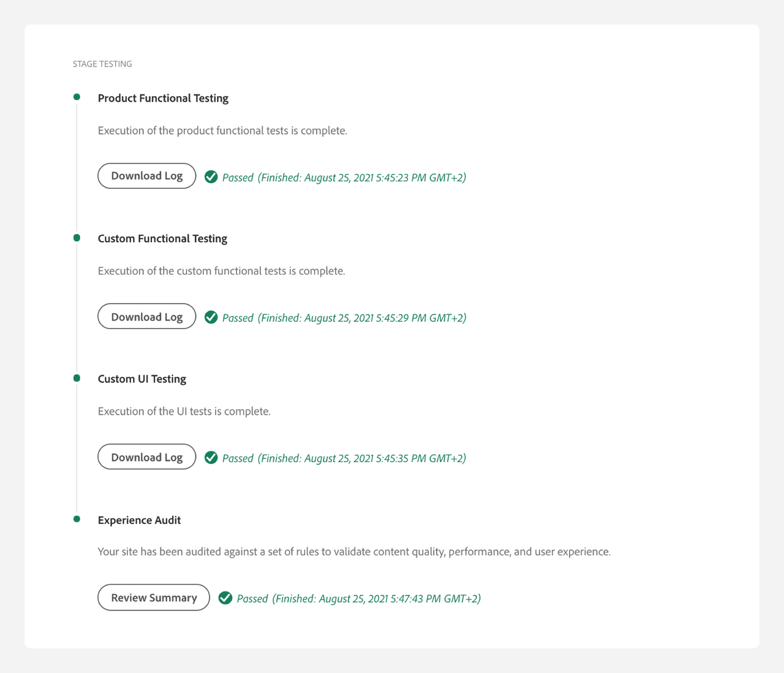Screen dimensions: 784x673
Task: Click the Product Functional Testing heading
Action: [163, 98]
